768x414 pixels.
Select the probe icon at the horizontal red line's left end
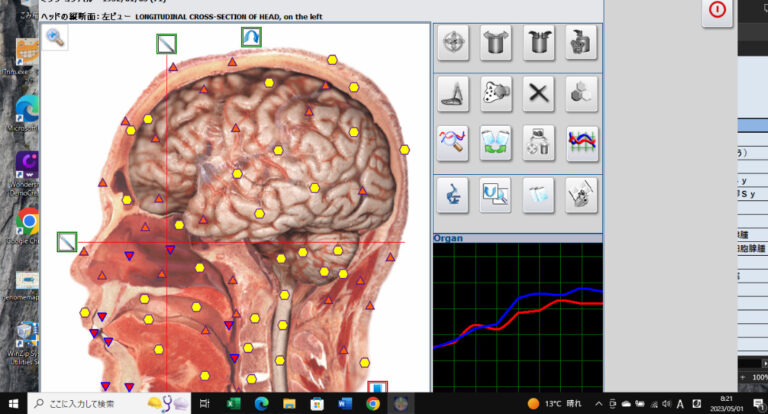pos(67,242)
